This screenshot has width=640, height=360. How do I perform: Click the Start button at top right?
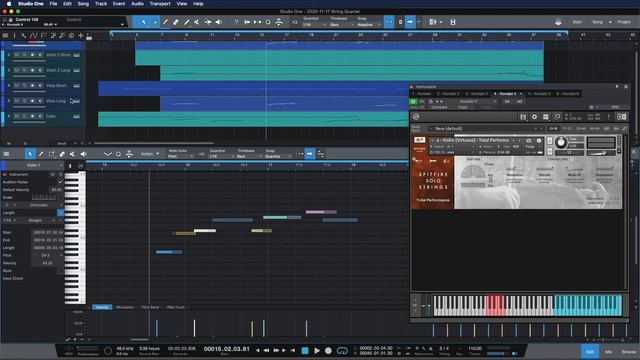pyautogui.click(x=577, y=22)
